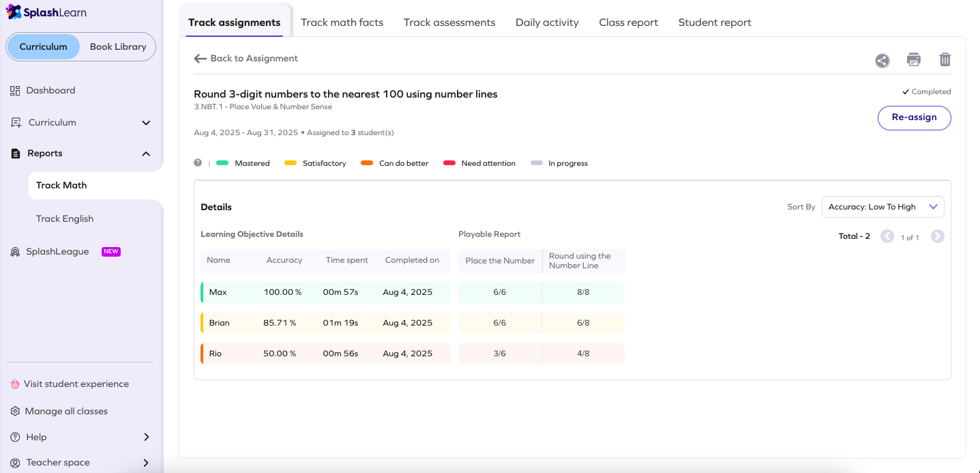Select the Curriculum toggle option
980x473 pixels.
click(x=43, y=46)
